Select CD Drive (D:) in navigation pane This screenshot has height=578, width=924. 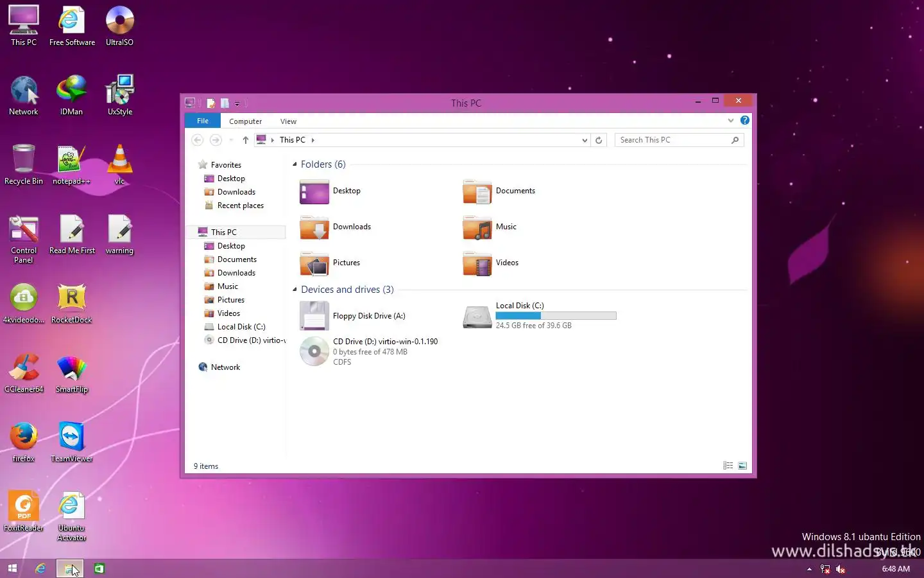(244, 340)
